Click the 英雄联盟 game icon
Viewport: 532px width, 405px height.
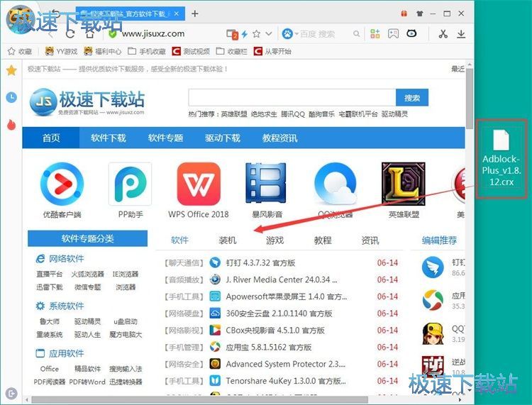tap(404, 184)
